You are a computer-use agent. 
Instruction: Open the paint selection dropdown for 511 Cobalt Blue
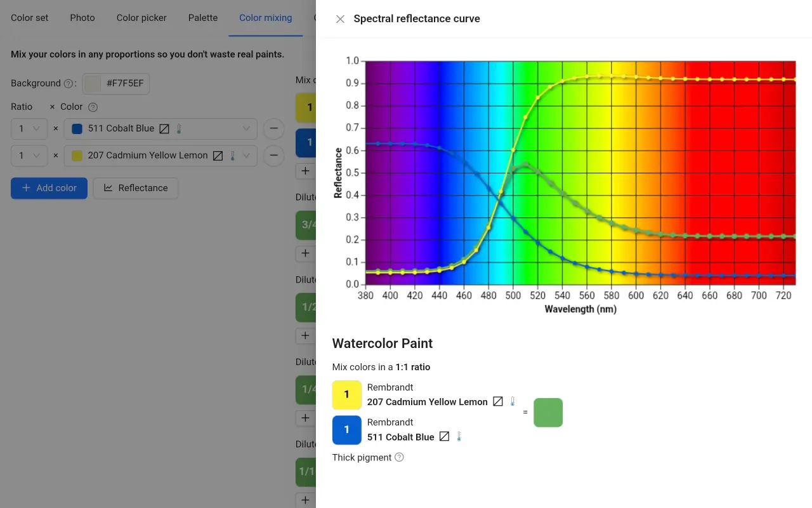[247, 128]
